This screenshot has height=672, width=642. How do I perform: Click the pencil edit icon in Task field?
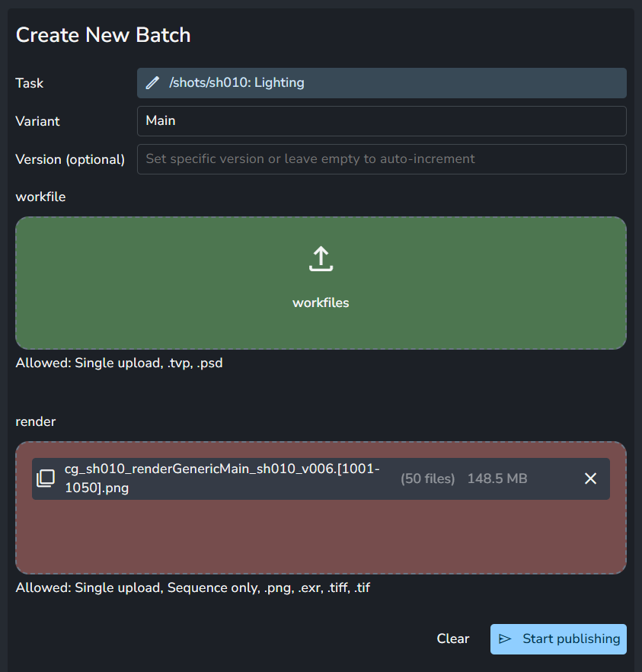tap(152, 83)
